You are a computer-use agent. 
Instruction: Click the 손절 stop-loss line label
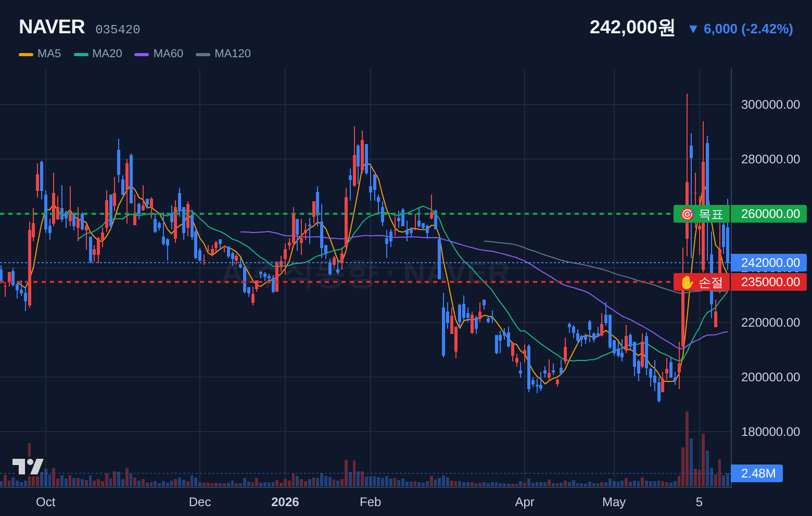[x=702, y=282]
